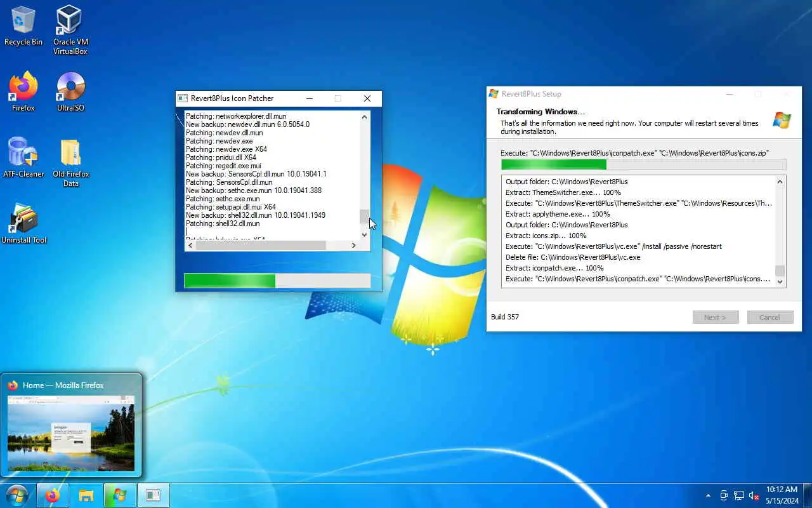812x508 pixels.
Task: Click the vc.exe /install /passive line
Action: (x=613, y=246)
